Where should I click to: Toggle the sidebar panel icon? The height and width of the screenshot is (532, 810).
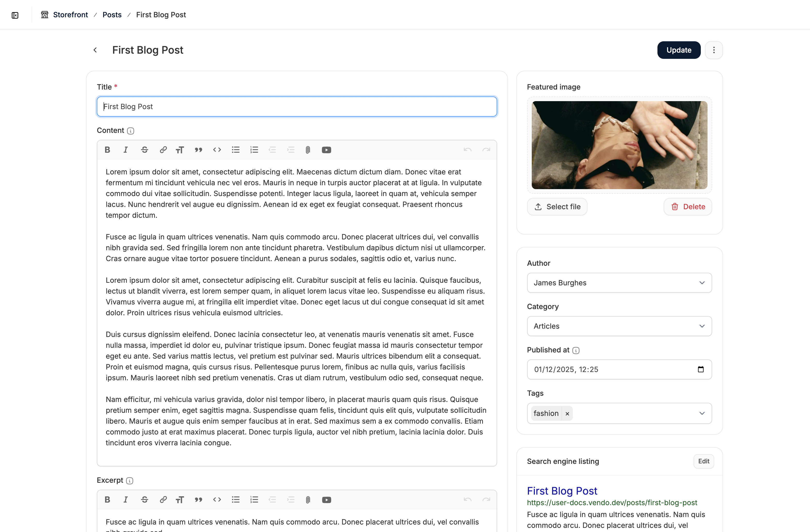(x=15, y=15)
